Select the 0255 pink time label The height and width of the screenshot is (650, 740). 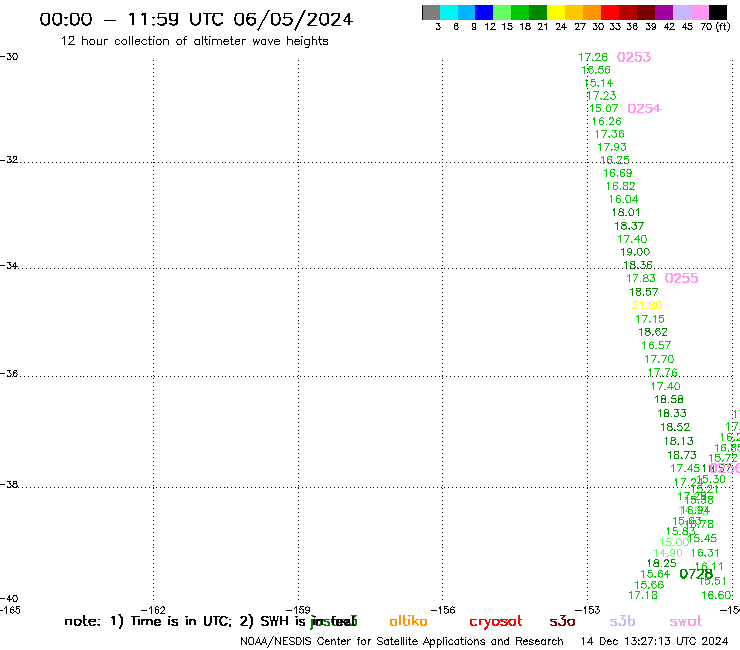point(681,278)
